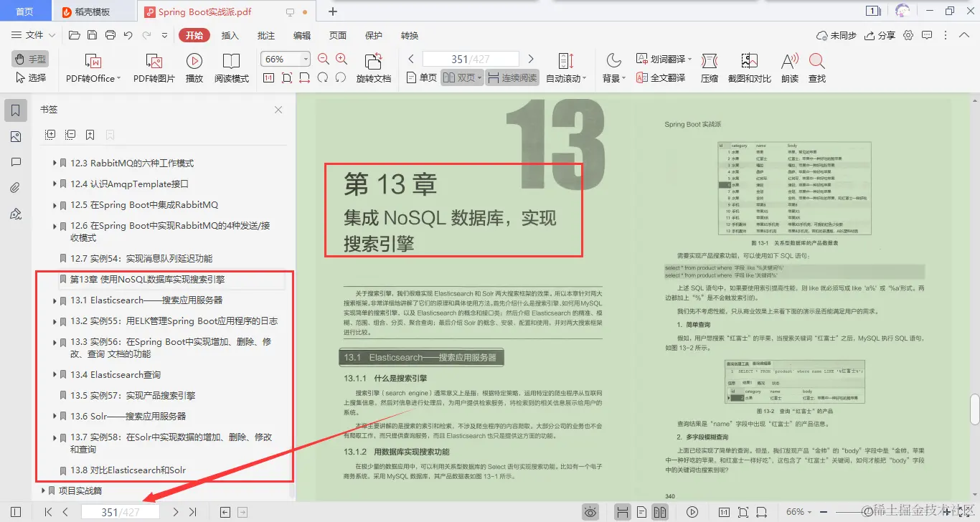Open the zoom percentage dropdown
The height and width of the screenshot is (522, 980).
(304, 59)
